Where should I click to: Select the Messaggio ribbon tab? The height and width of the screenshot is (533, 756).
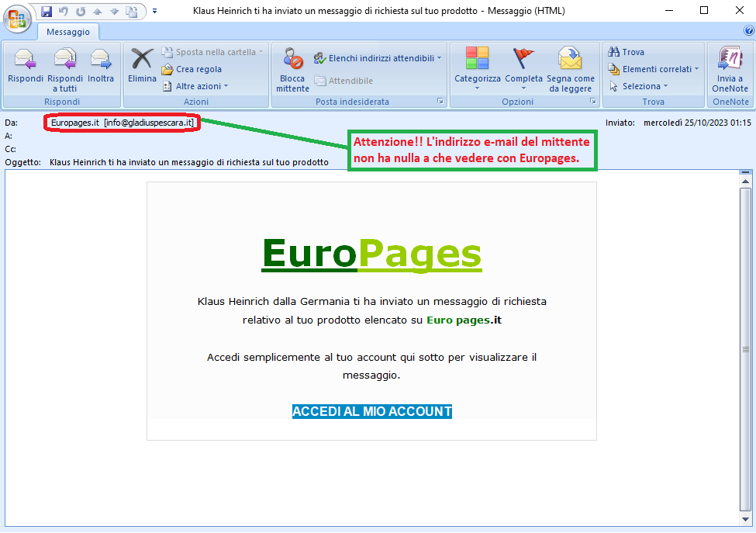point(68,32)
